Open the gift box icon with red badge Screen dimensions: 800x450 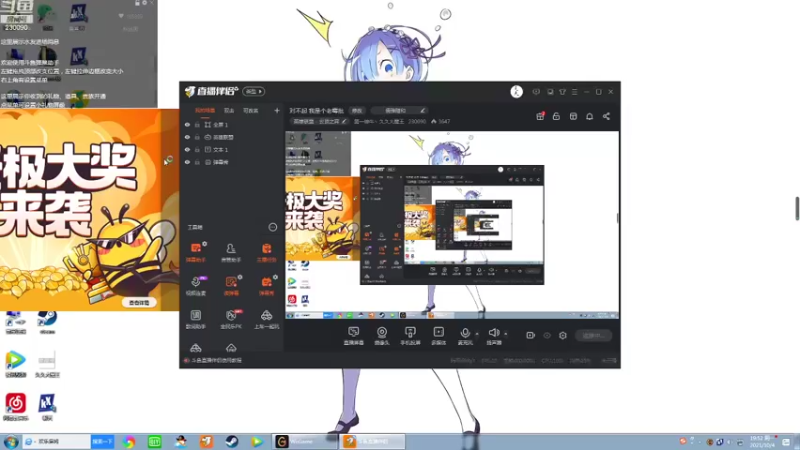[540, 116]
